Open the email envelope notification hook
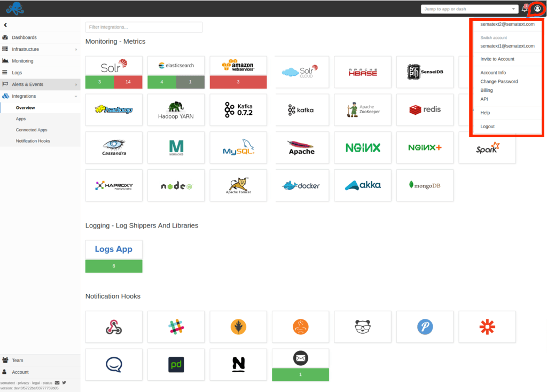This screenshot has height=392, width=547. pos(300,365)
